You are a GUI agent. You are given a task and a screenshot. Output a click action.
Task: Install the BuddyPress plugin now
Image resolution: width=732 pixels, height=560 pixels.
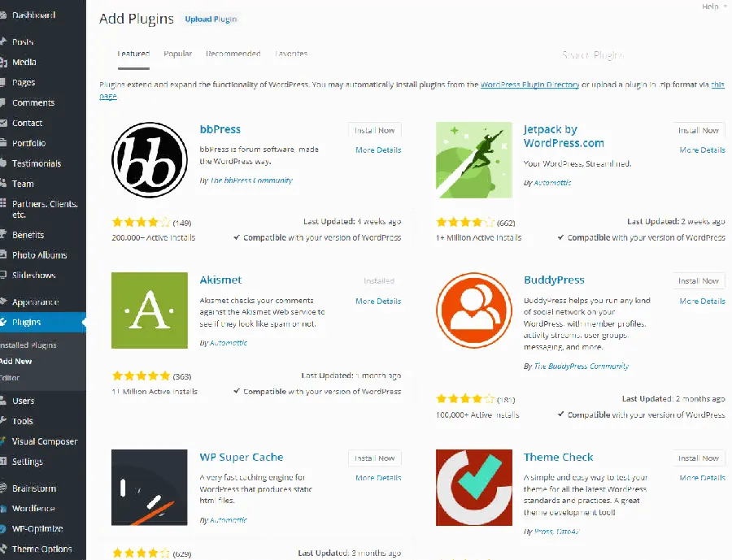[x=699, y=281]
